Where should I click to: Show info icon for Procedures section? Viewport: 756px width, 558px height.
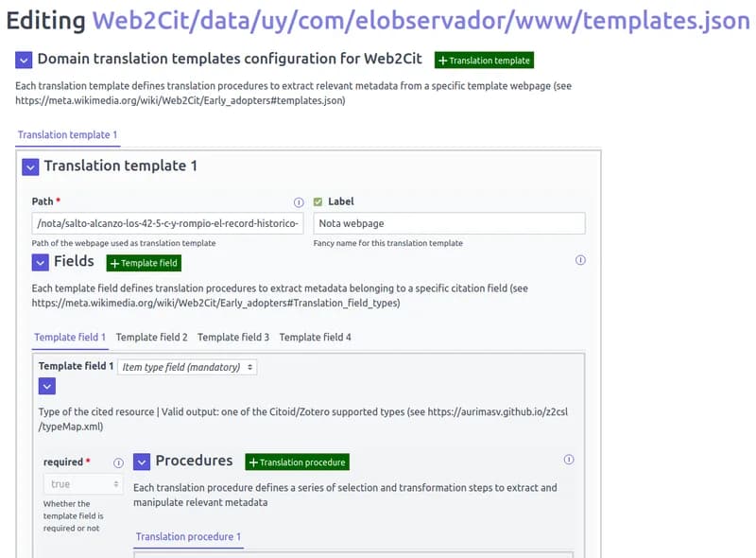pos(569,460)
